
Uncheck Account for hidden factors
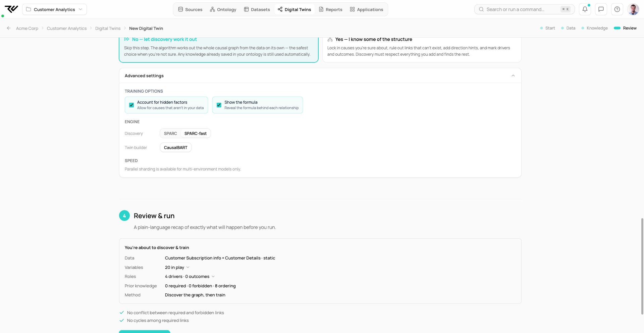point(131,105)
